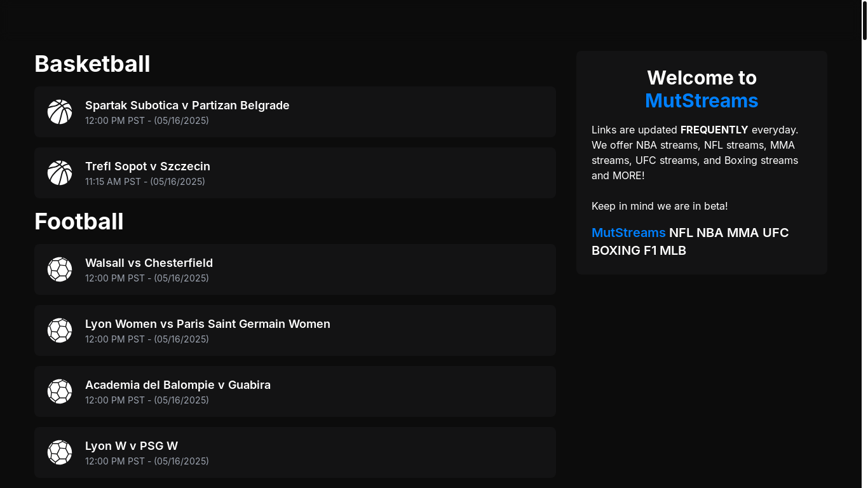This screenshot has width=868, height=488.
Task: Open Academia del Balompie v Guabira match
Action: coord(295,391)
